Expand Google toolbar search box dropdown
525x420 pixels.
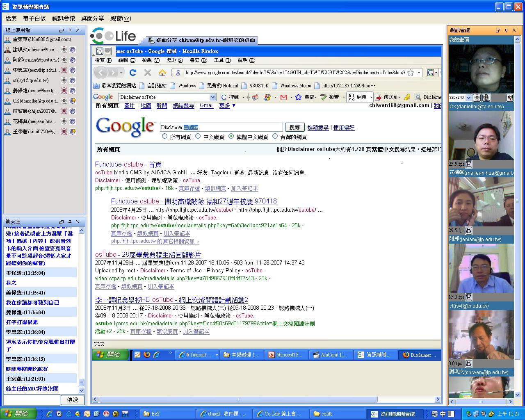click(212, 97)
